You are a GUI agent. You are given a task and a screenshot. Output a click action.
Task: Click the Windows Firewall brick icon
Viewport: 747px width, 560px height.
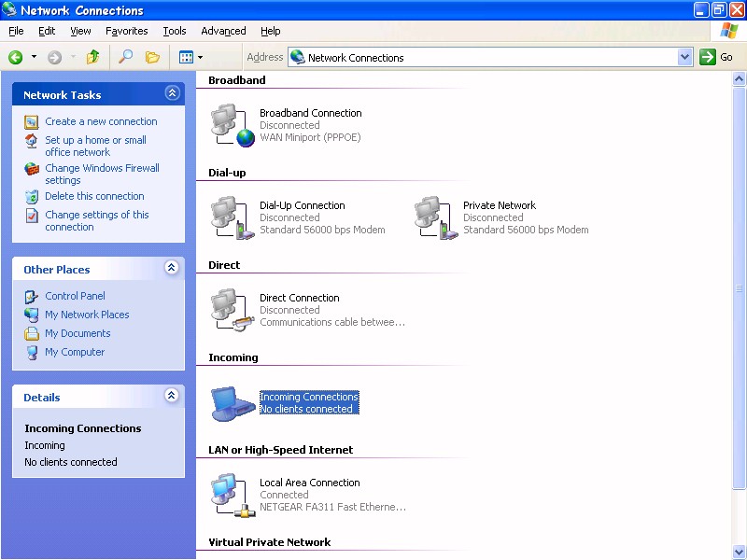point(32,169)
